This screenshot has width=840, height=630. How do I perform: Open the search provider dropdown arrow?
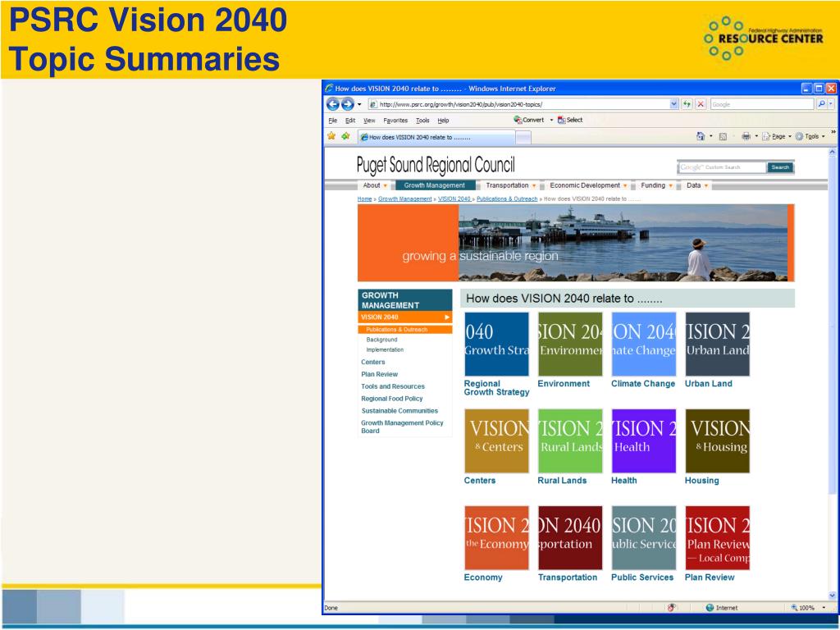[831, 104]
